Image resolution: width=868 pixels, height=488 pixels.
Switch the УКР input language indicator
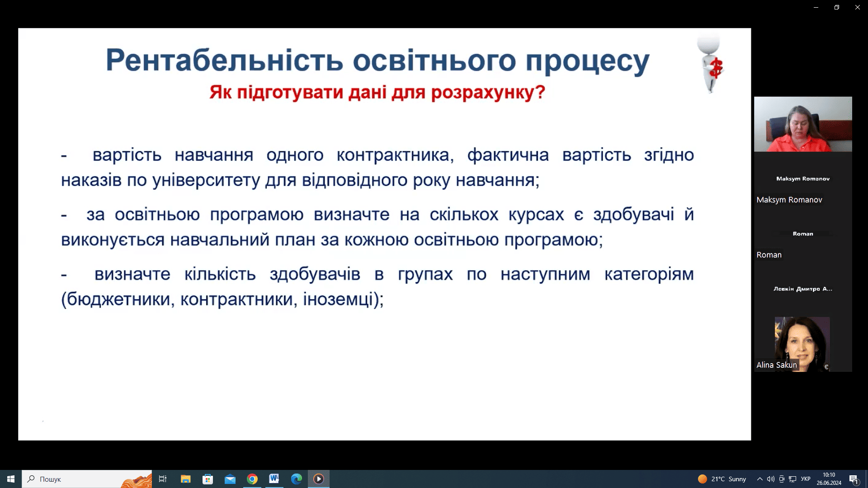[x=806, y=479]
